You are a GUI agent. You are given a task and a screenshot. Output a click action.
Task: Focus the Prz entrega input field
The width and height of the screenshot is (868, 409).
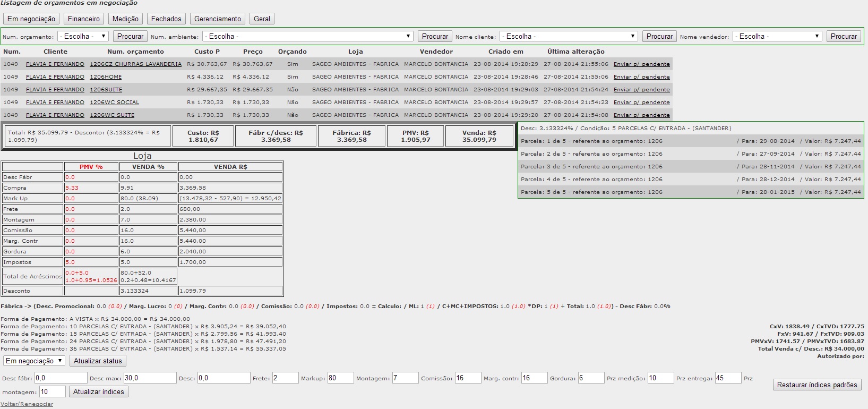click(x=728, y=378)
